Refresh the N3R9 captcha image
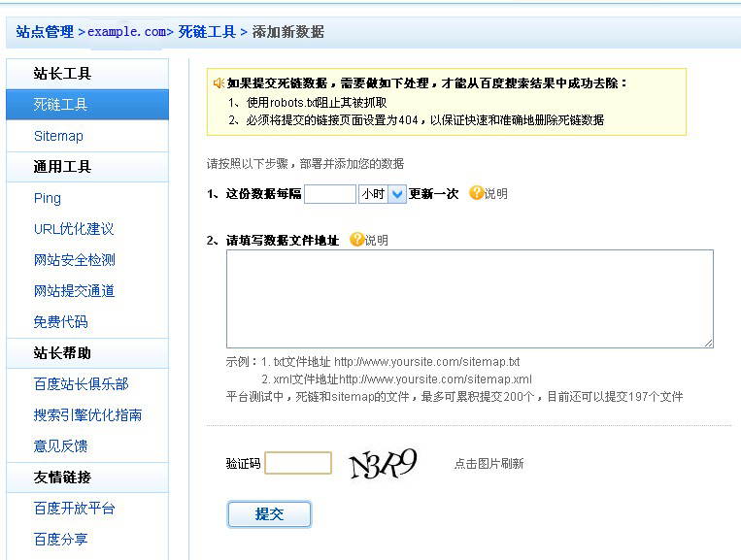This screenshot has height=560, width=741. point(384,463)
